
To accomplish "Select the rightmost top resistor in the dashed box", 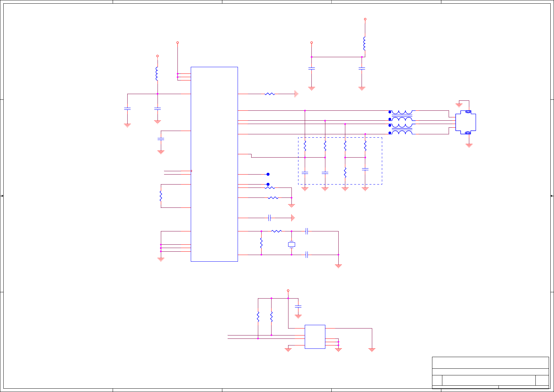I will (x=365, y=146).
